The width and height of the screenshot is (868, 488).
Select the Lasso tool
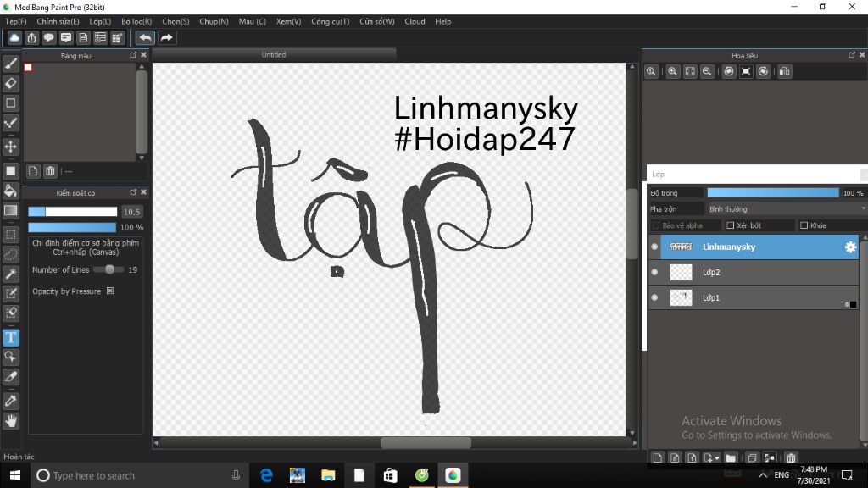(10, 254)
